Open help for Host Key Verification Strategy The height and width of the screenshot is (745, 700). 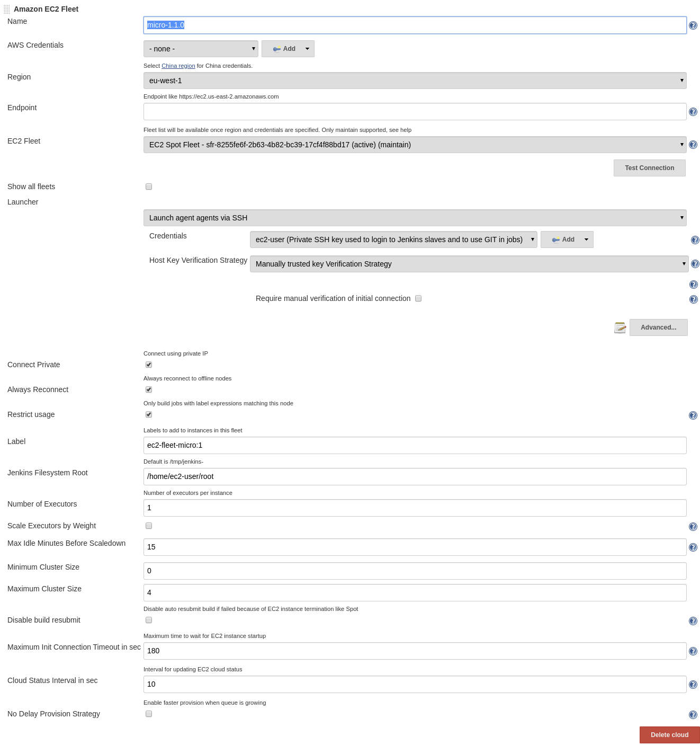(695, 264)
